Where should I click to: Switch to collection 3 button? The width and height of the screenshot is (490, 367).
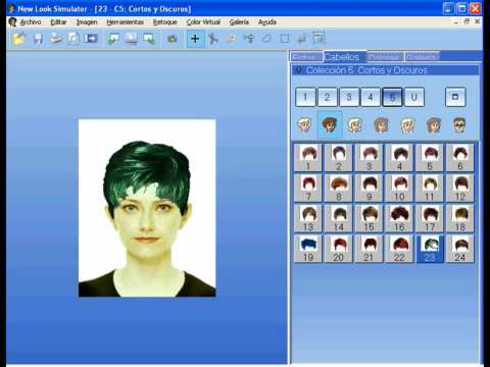point(349,97)
